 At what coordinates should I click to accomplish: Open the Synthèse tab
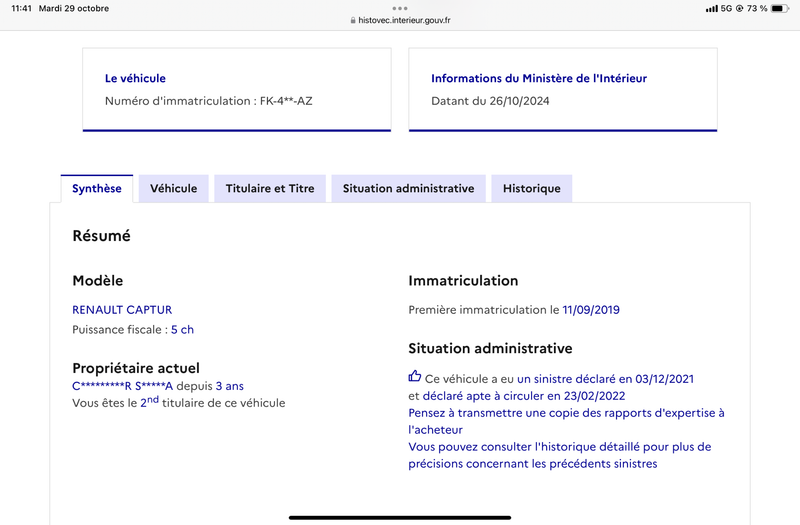pos(97,188)
